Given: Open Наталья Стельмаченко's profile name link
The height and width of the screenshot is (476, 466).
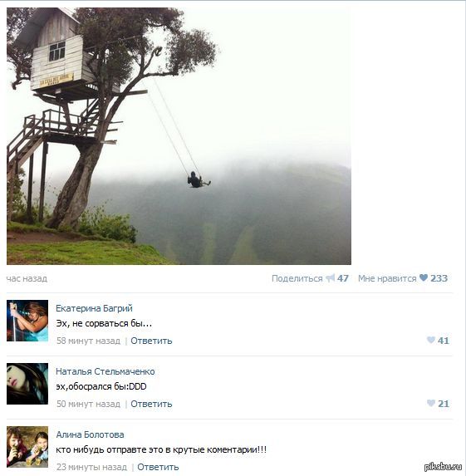Looking at the screenshot, I should 105,371.
